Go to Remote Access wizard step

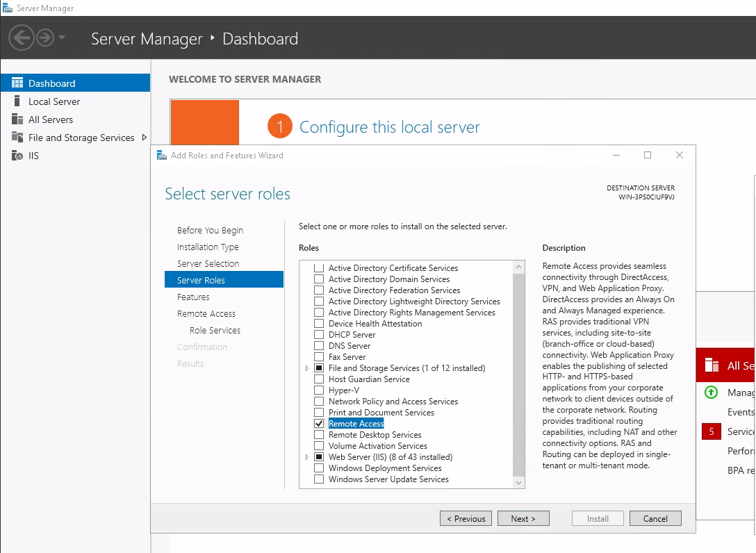pos(206,313)
